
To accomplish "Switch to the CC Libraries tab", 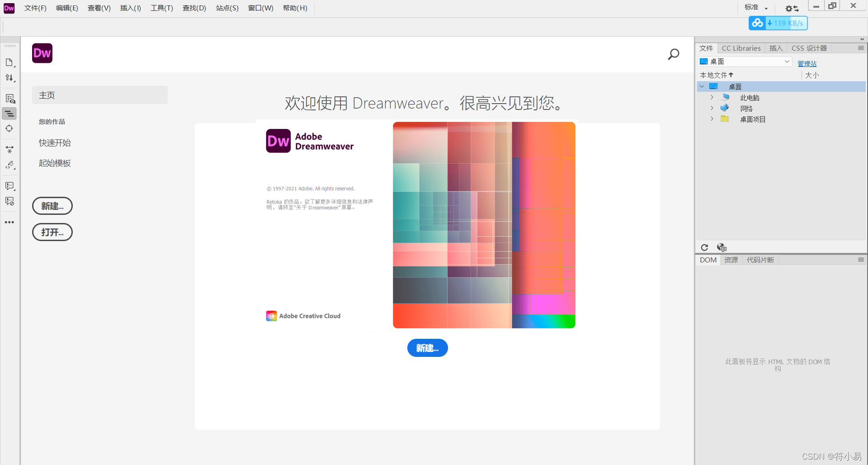I will (741, 48).
